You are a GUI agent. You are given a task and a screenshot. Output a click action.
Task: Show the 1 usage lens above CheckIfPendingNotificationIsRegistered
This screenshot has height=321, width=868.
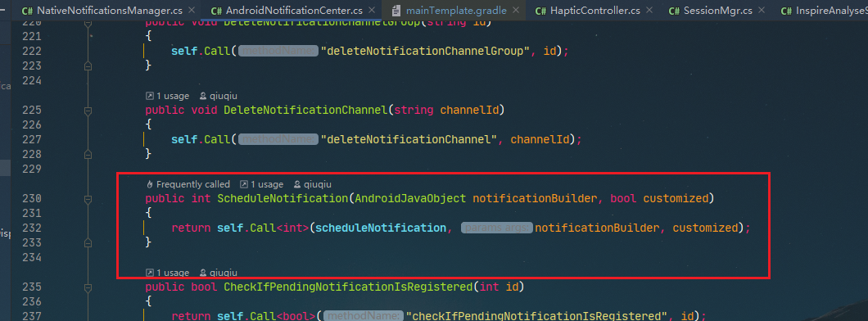coord(167,273)
